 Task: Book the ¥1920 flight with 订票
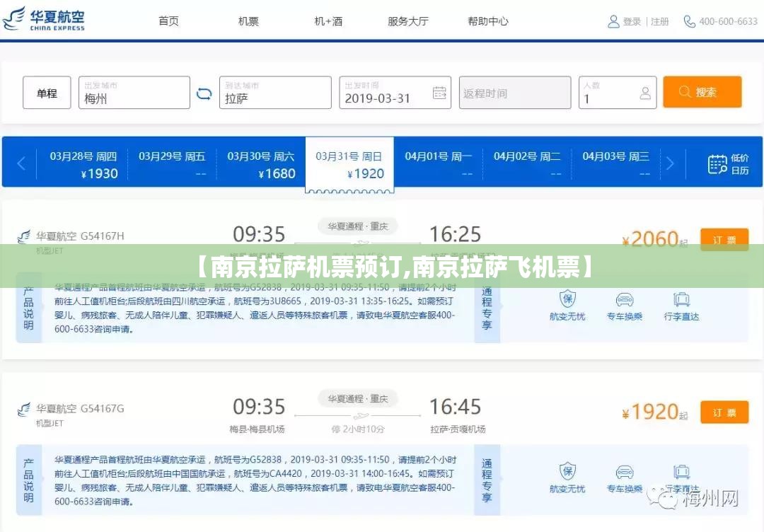coord(724,412)
